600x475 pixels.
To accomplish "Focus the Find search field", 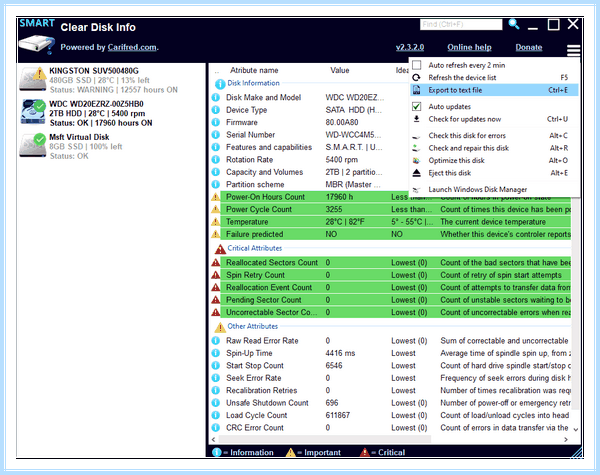I will [x=461, y=24].
